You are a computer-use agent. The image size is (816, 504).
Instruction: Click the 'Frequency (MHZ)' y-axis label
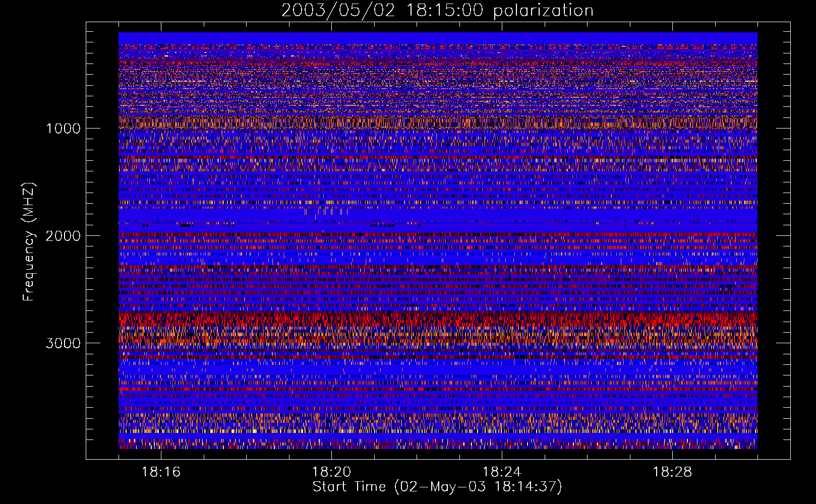coord(28,242)
